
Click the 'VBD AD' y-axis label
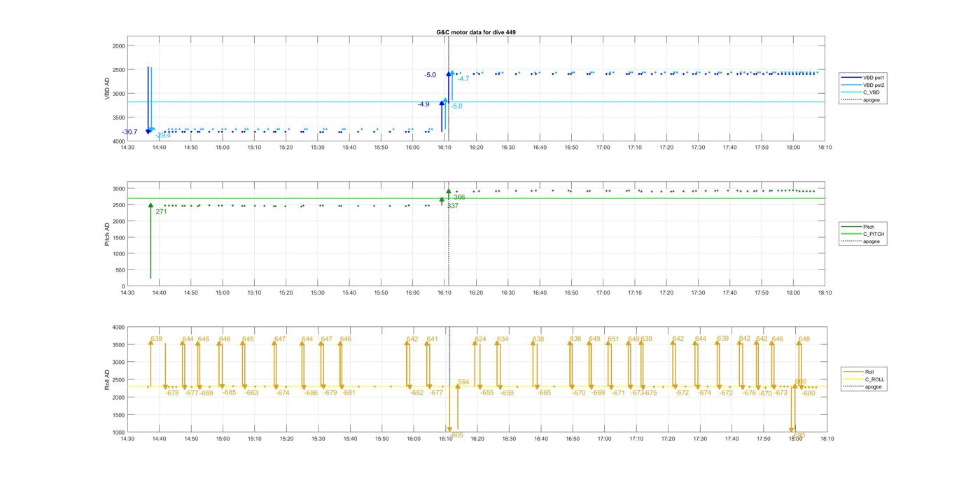click(x=108, y=89)
